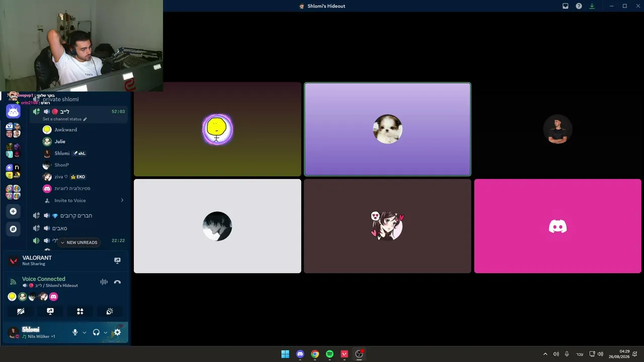This screenshot has width=644, height=362.
Task: Disconnect from the voice channel
Action: coord(117,282)
